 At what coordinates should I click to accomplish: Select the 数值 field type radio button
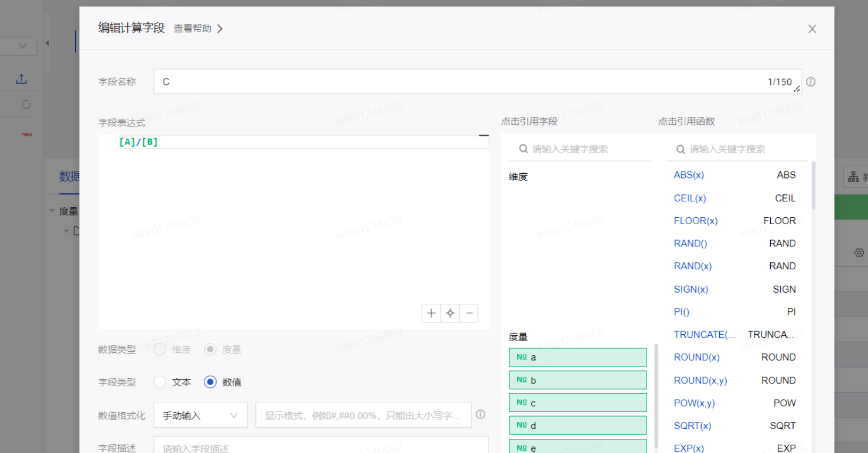[x=210, y=382]
